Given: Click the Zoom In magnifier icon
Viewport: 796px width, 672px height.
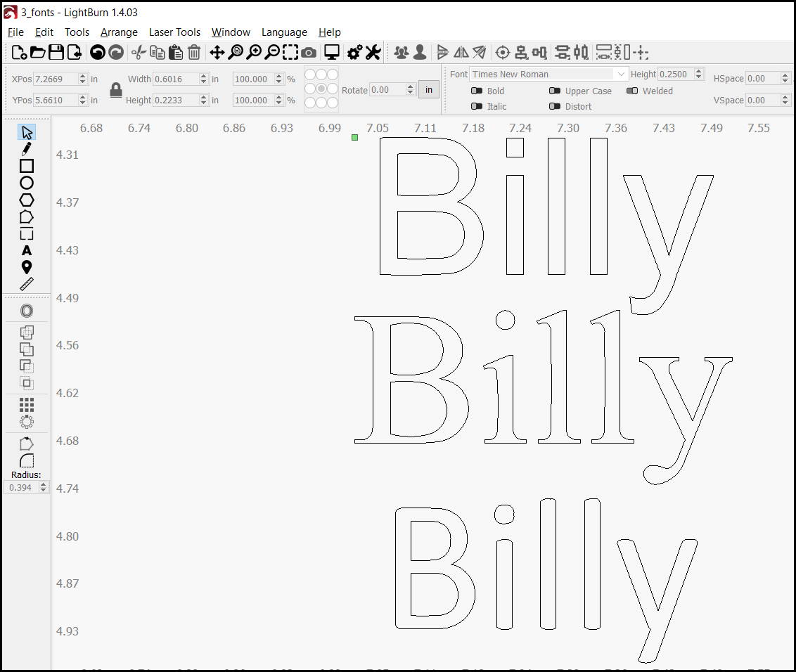Looking at the screenshot, I should pyautogui.click(x=254, y=52).
